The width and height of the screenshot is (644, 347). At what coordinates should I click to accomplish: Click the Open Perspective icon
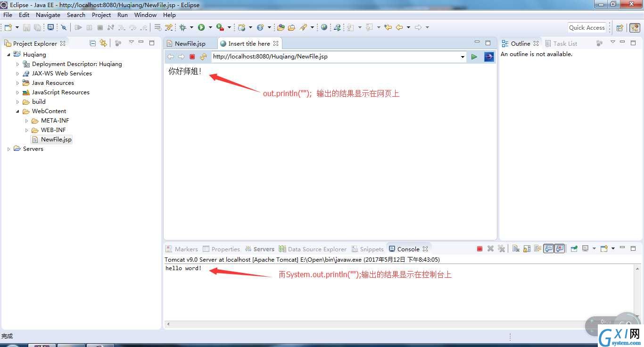pyautogui.click(x=620, y=28)
